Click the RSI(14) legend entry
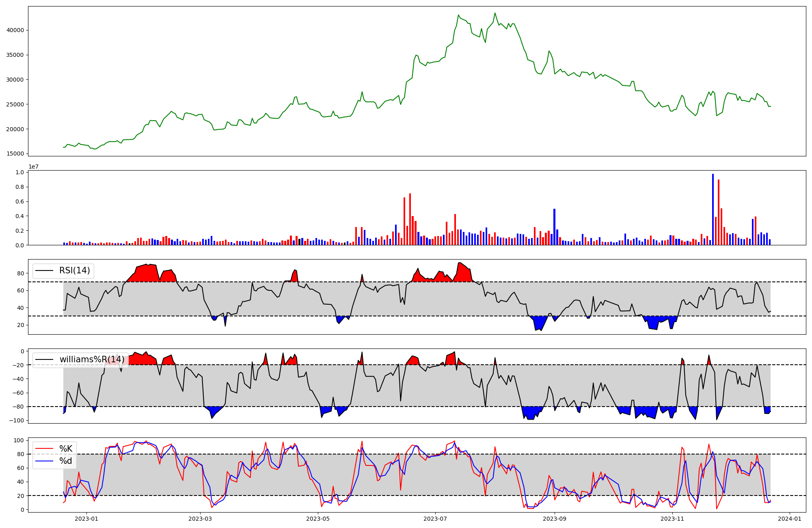Viewport: 812px width, 528px height. 74,270
